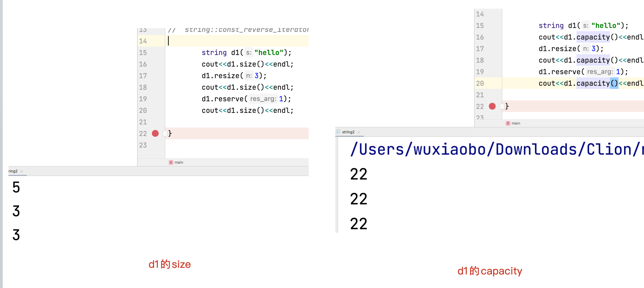Click capacity() call on line 18 right editor

(597, 60)
